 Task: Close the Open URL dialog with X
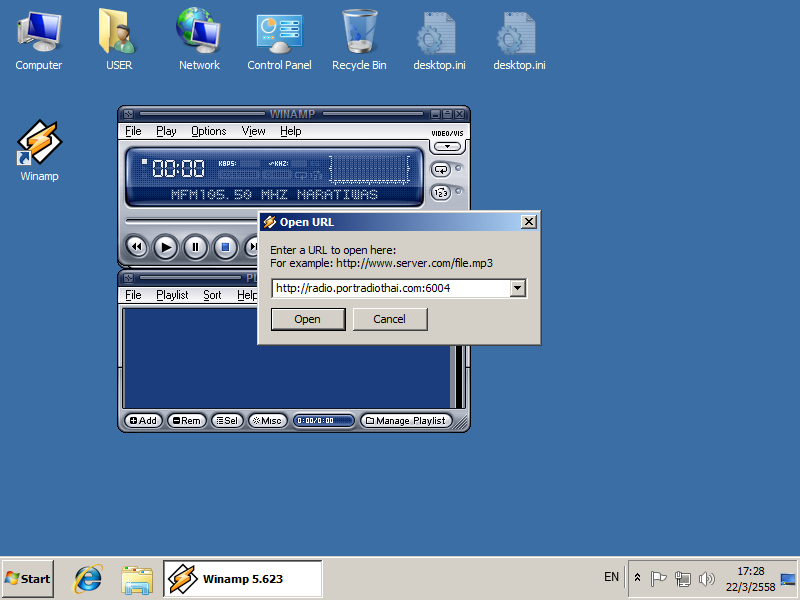pos(529,222)
